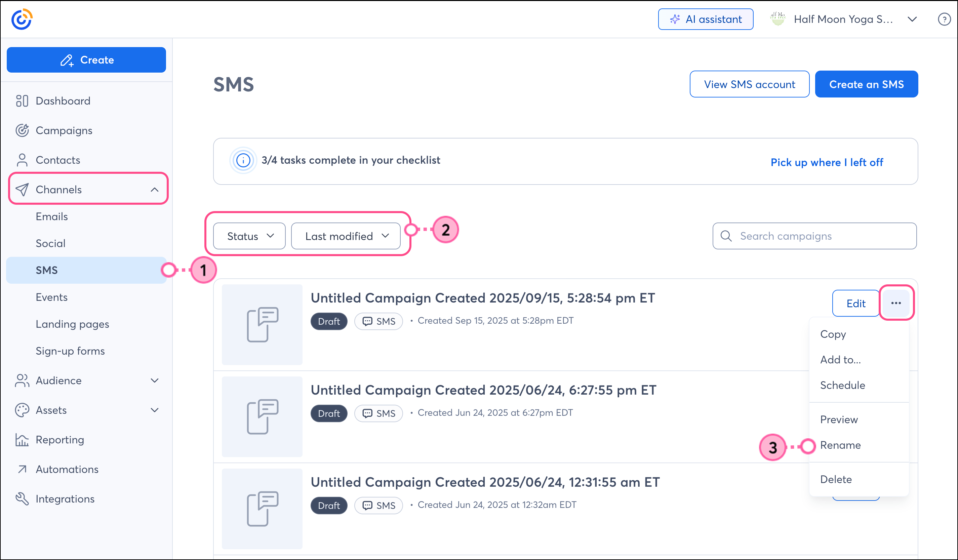Open the Last modified sort dropdown

[346, 236]
